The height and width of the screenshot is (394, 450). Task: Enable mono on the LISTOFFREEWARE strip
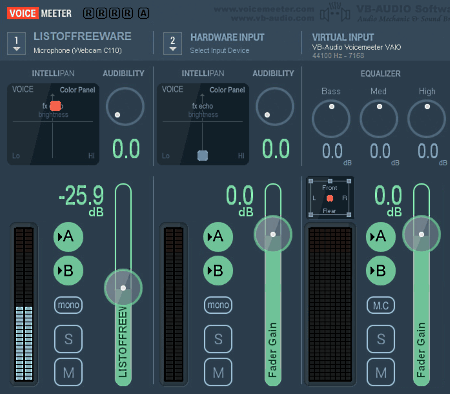[x=68, y=305]
